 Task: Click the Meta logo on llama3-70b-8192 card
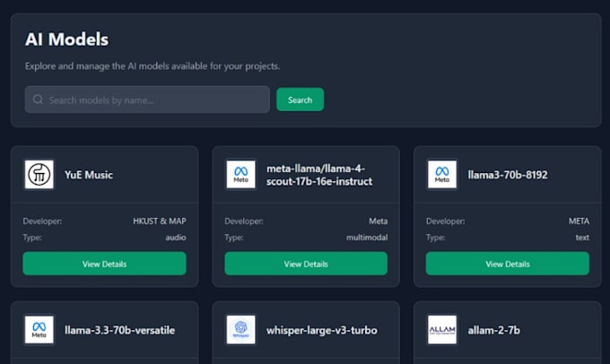[x=442, y=175]
